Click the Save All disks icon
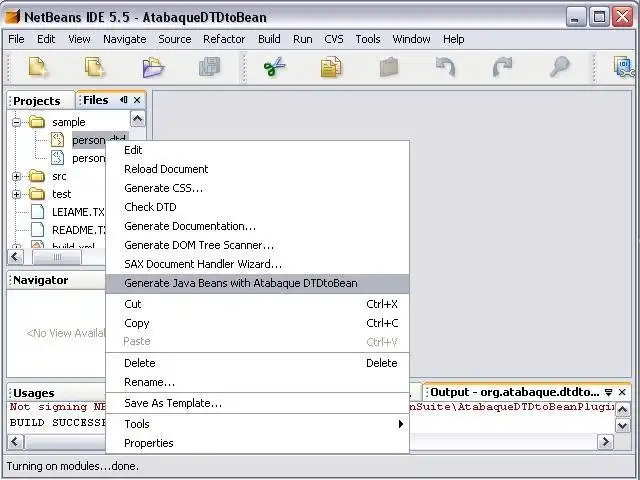640x480 pixels. (x=209, y=67)
